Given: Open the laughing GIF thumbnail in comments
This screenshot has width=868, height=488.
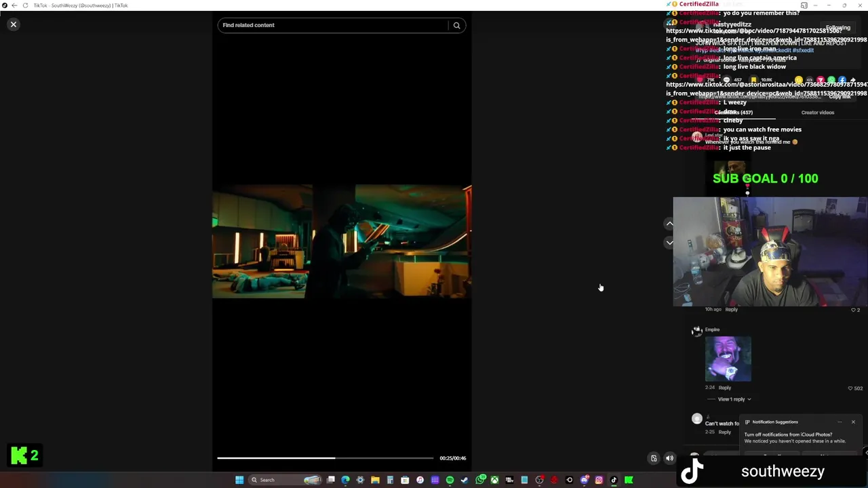Looking at the screenshot, I should pyautogui.click(x=728, y=359).
